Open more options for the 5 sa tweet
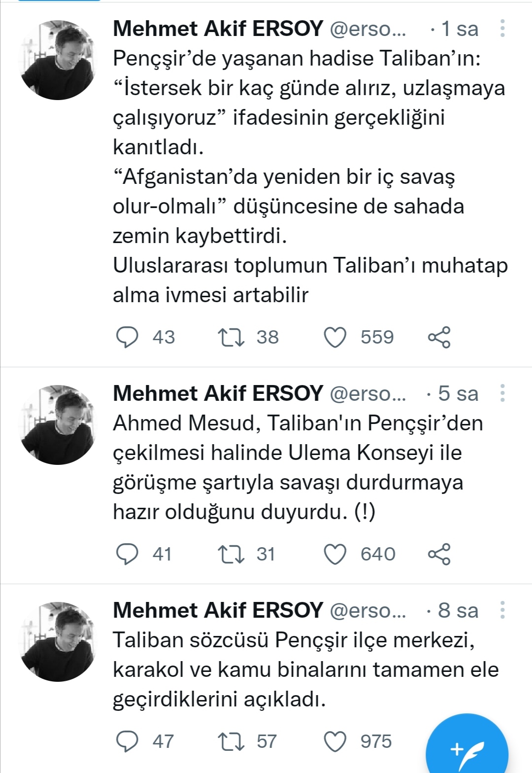Image resolution: width=532 pixels, height=773 pixels. 502,393
